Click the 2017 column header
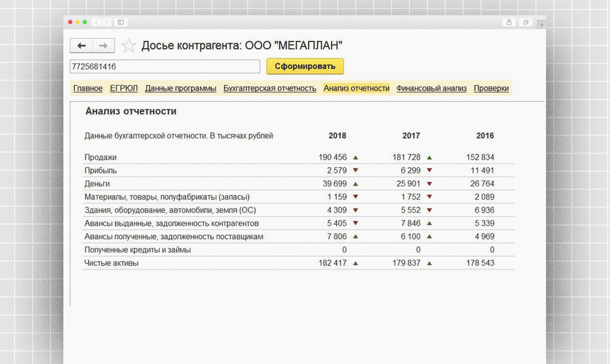The height and width of the screenshot is (364, 610). point(411,136)
